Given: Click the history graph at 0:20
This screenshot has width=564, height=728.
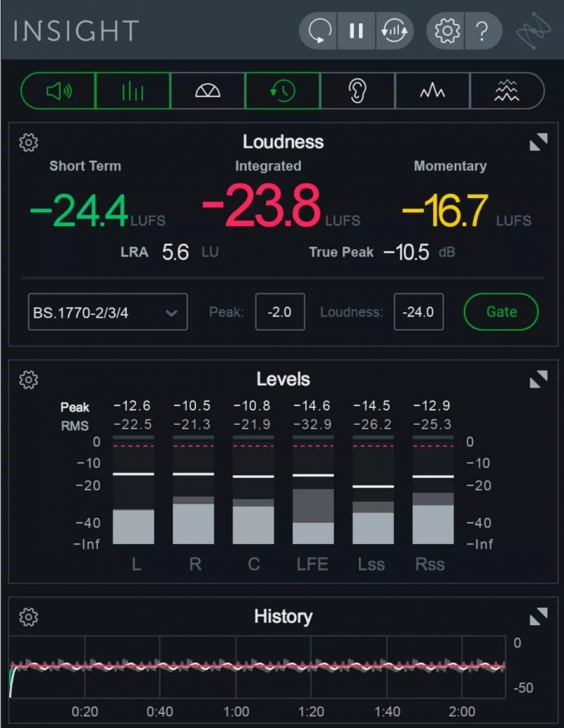Looking at the screenshot, I should [85, 667].
